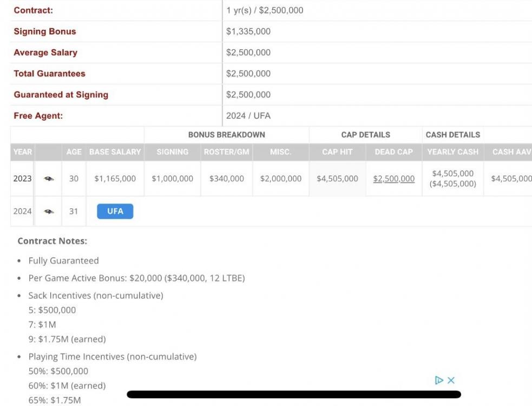
Task: Open the AdChoices triangle info icon
Action: tap(439, 380)
